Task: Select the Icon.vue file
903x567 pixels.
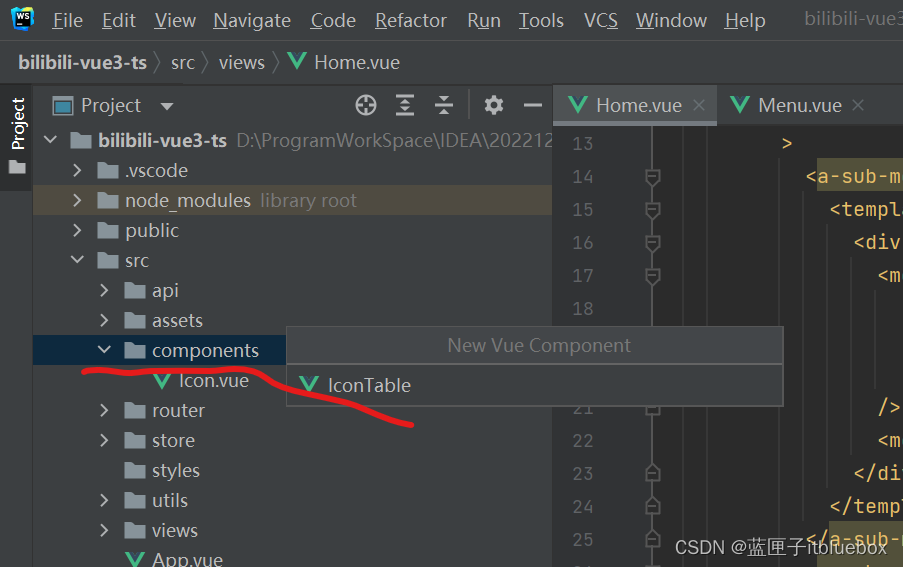Action: 213,381
